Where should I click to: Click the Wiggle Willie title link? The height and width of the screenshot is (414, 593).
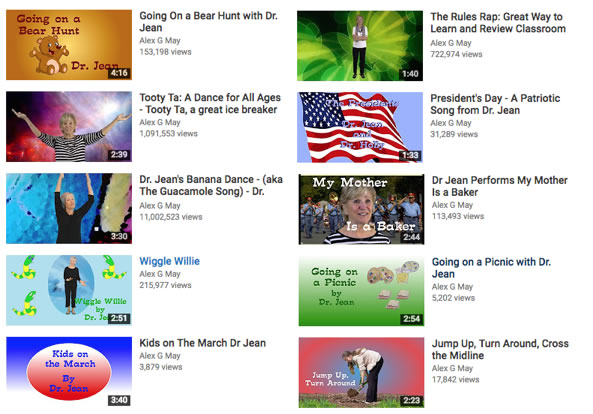tap(169, 261)
